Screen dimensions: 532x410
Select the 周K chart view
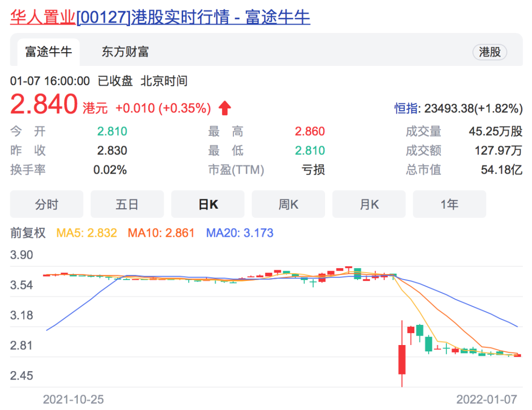point(288,204)
